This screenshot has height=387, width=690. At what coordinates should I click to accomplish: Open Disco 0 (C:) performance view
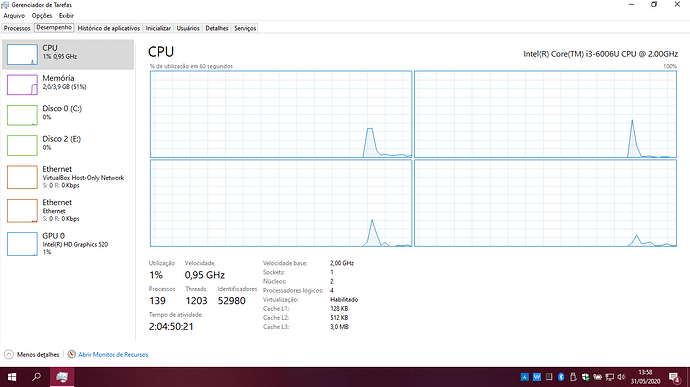pos(68,115)
